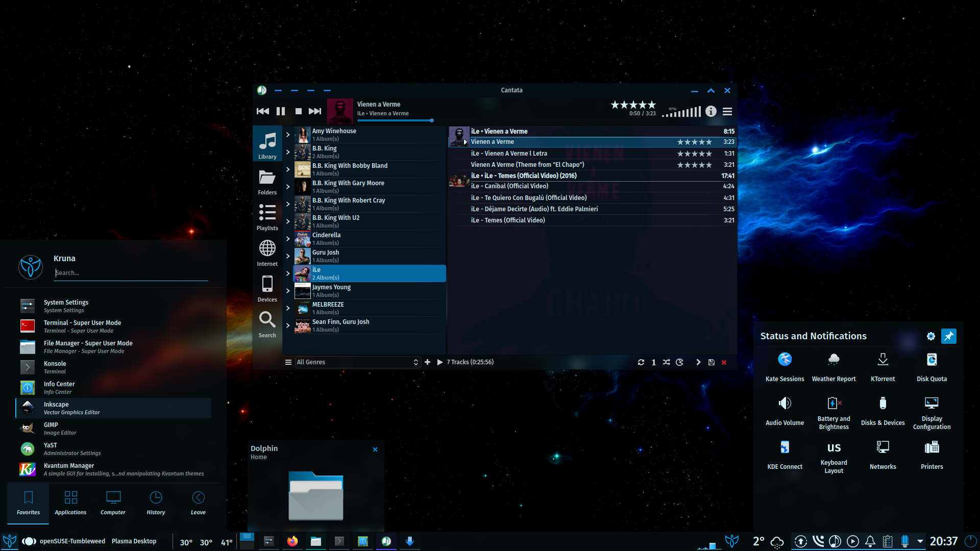This screenshot has height=551, width=980.
Task: Open Kvantum Manager from launcher
Action: (x=113, y=469)
